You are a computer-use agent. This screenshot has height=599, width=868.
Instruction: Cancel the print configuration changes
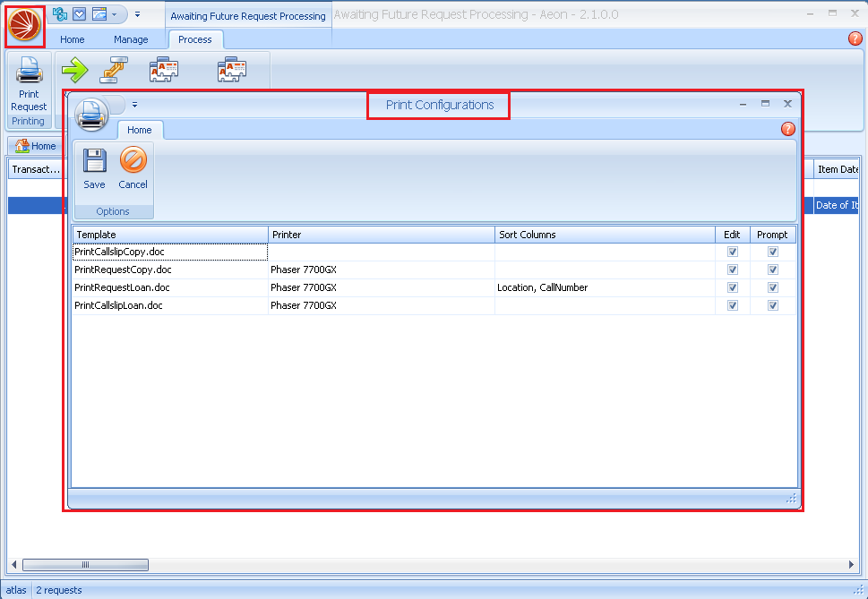pyautogui.click(x=133, y=168)
